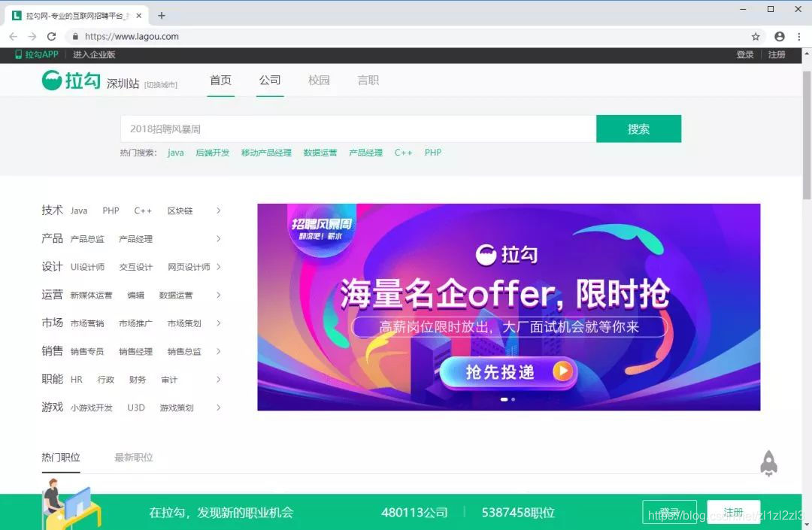
Task: Select second banner carousel dot
Action: point(514,400)
